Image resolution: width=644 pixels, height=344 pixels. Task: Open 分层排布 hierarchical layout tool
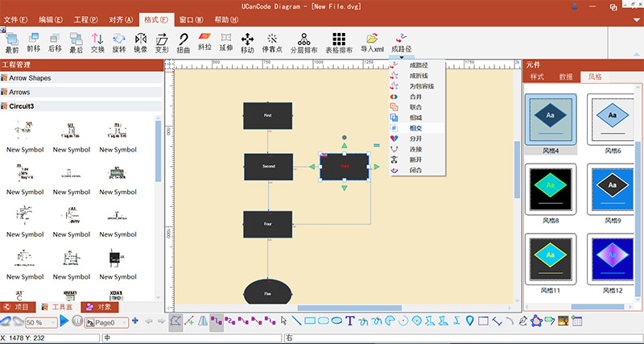[x=303, y=39]
